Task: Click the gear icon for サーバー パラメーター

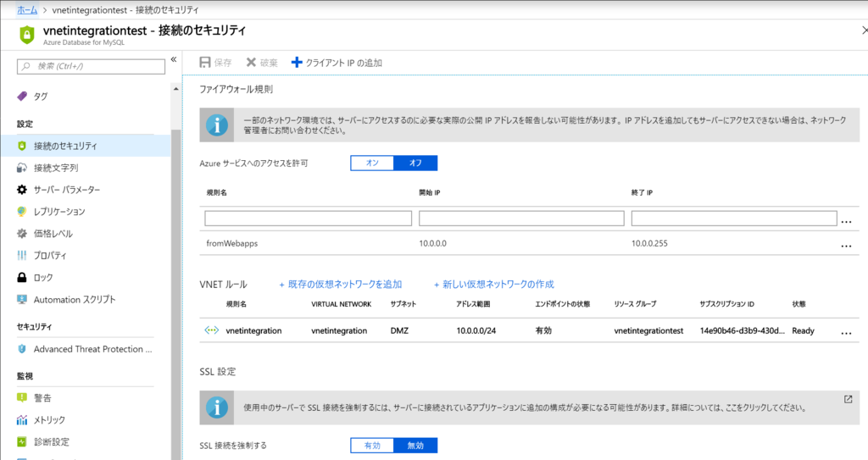Action: pos(22,190)
